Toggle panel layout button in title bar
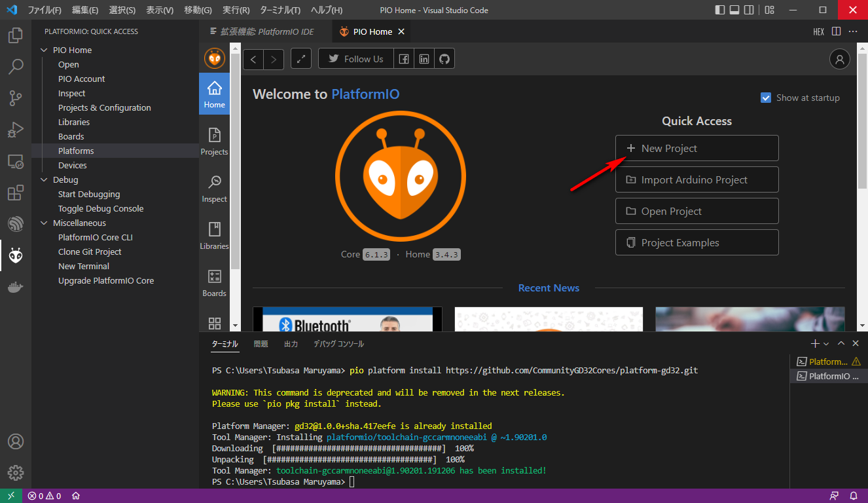This screenshot has width=868, height=503. pyautogui.click(x=734, y=10)
